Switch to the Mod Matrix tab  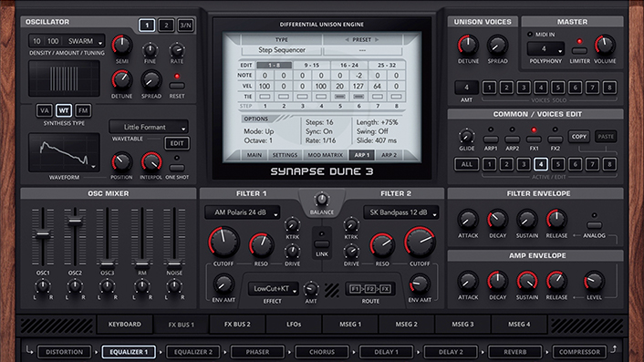[x=325, y=155]
